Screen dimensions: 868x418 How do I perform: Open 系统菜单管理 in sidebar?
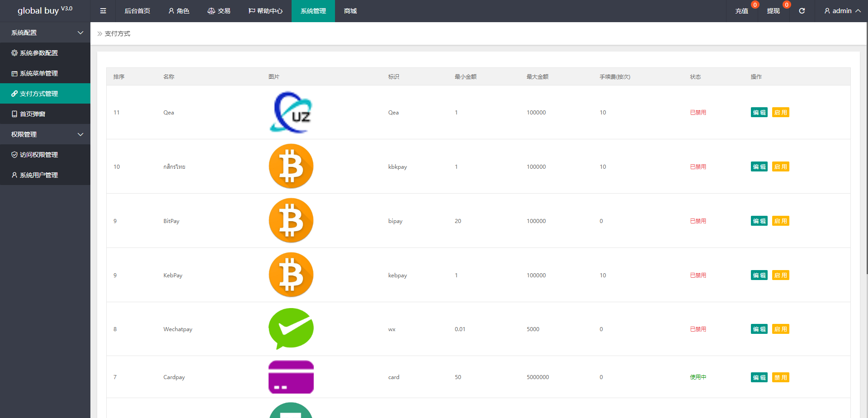point(45,73)
